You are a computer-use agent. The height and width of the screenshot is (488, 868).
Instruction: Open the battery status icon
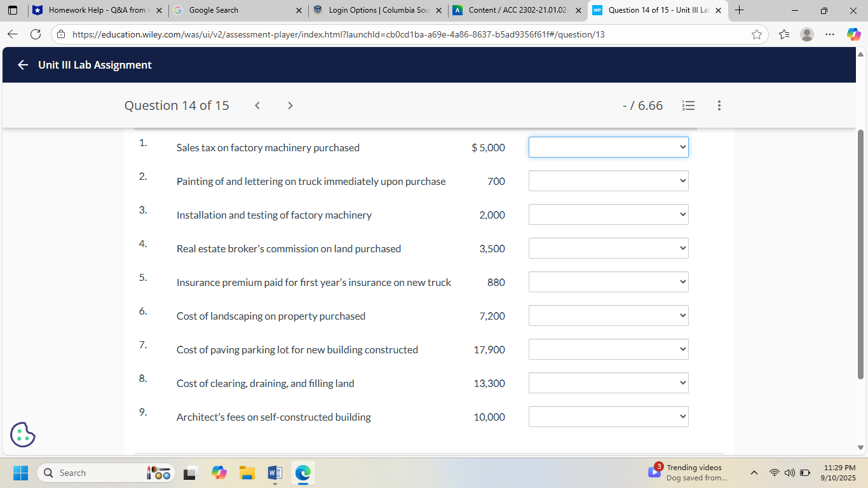(x=804, y=473)
